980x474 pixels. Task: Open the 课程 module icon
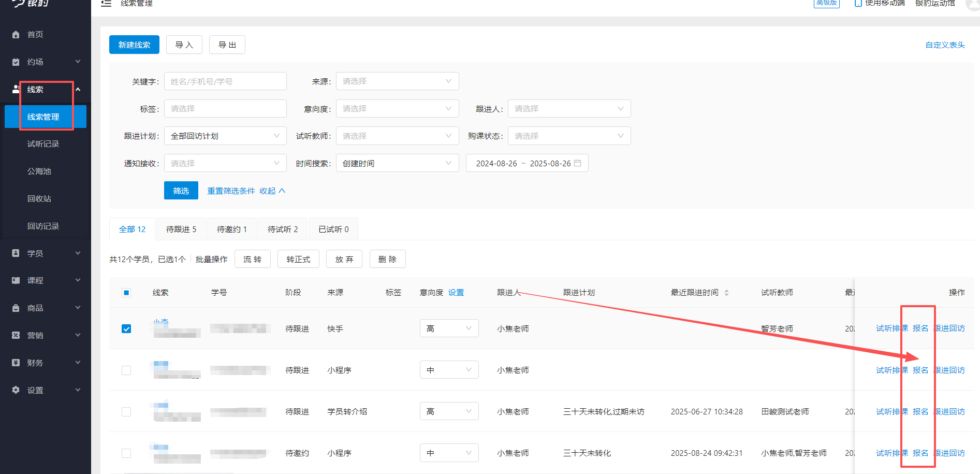click(15, 280)
